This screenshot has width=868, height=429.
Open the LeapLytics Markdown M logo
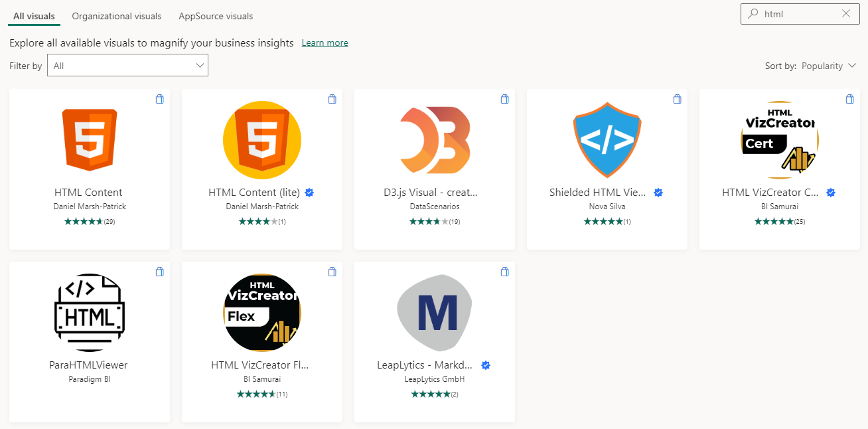click(435, 313)
